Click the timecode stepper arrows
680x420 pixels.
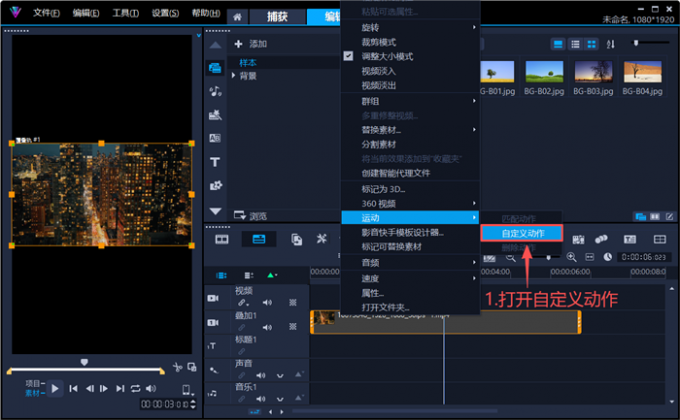click(193, 404)
